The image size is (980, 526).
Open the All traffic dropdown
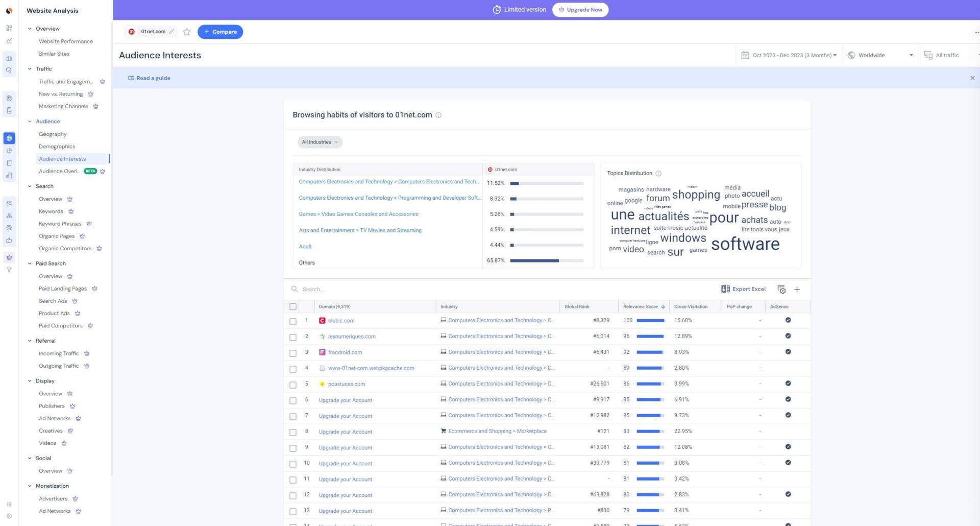[x=949, y=55]
